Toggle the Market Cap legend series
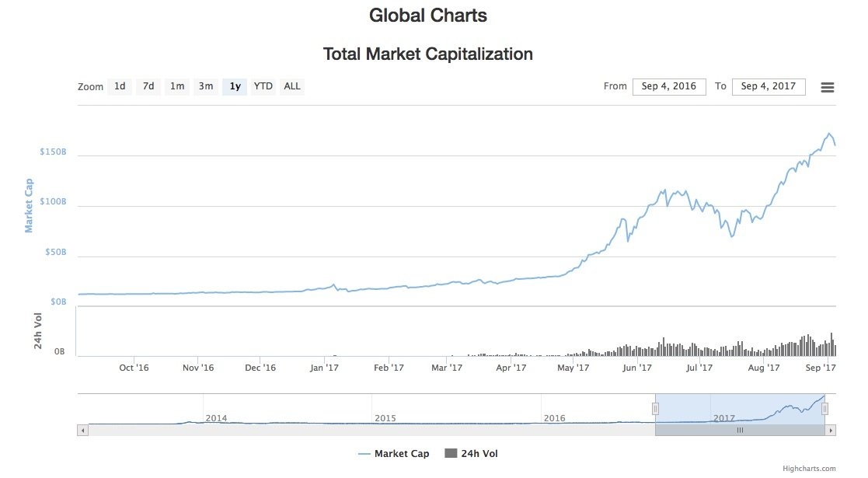The height and width of the screenshot is (478, 868). tap(393, 454)
